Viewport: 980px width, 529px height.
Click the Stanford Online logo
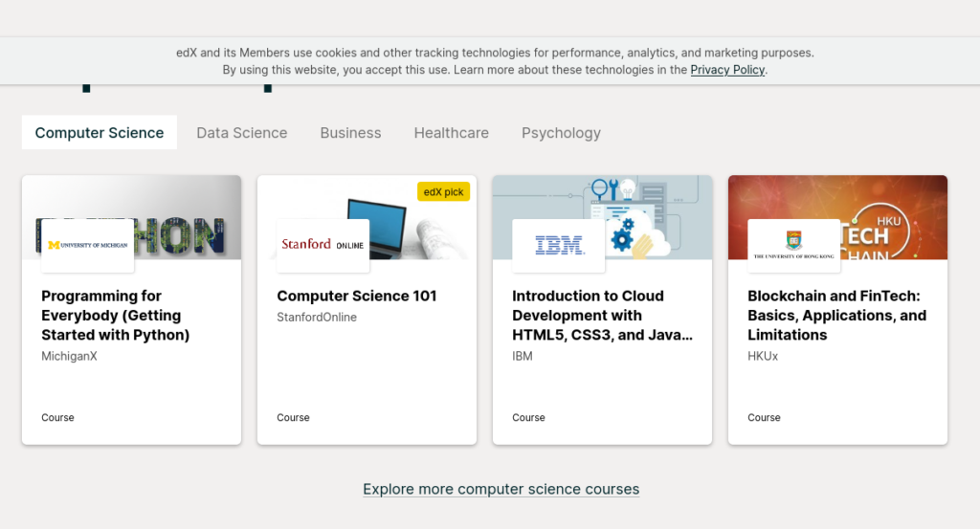click(323, 246)
